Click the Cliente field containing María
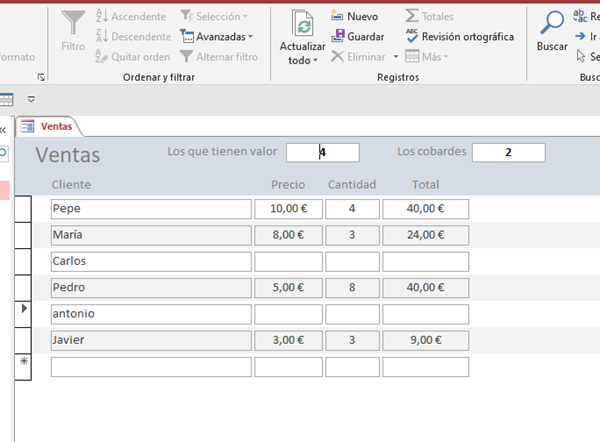Image resolution: width=600 pixels, height=442 pixels. pos(150,235)
